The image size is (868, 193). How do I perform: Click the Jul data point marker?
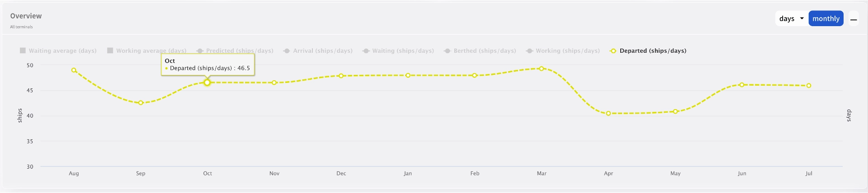pyautogui.click(x=809, y=86)
